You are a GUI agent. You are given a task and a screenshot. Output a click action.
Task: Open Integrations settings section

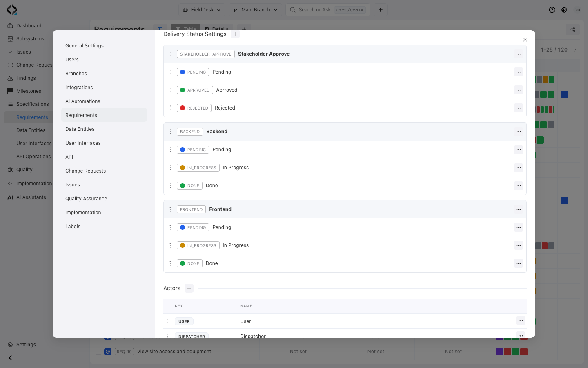104,88
